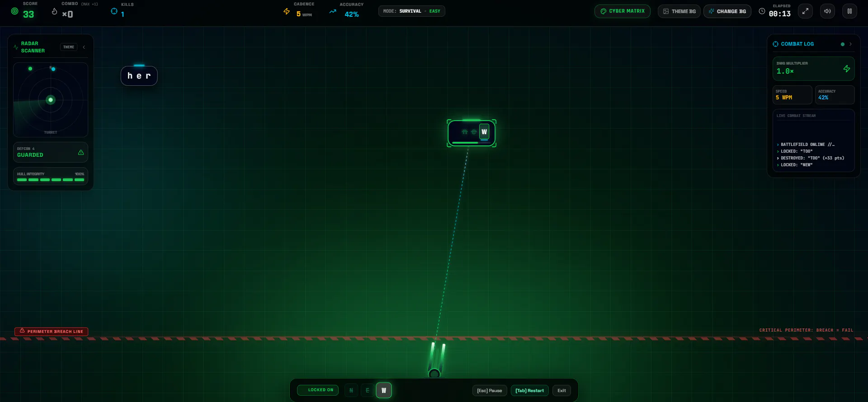Click the "her" word target
The image size is (868, 402).
139,76
